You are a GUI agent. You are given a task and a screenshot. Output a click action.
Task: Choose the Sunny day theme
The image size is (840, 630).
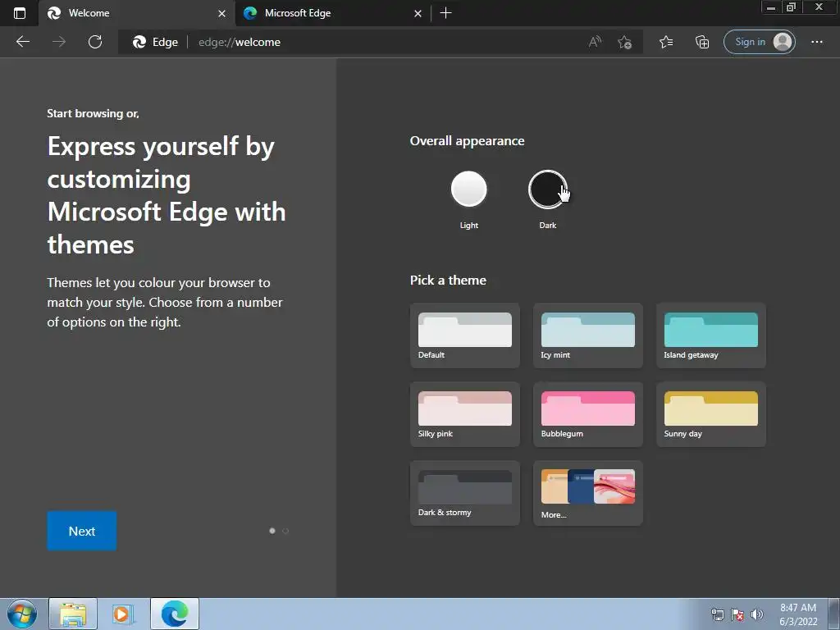pos(711,414)
